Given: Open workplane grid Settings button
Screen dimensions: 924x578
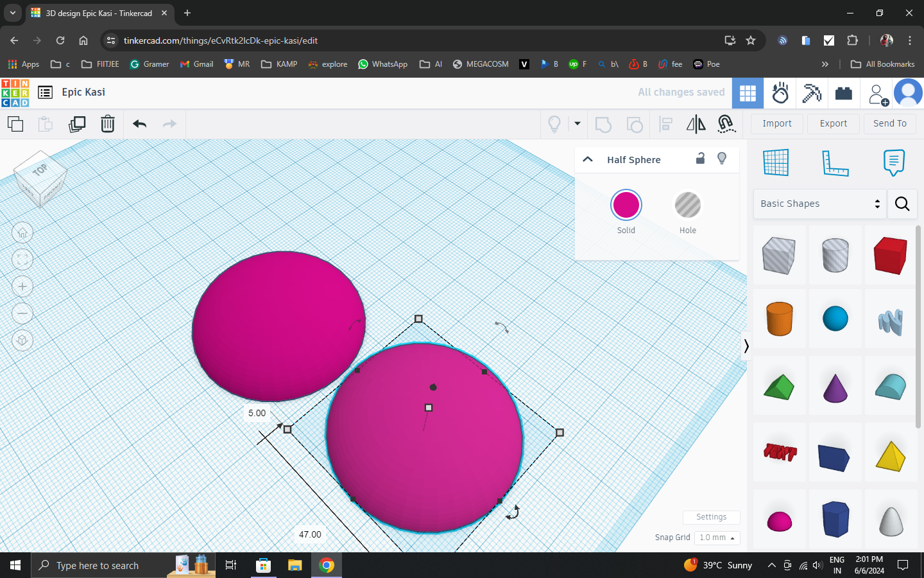Looking at the screenshot, I should click(x=711, y=517).
